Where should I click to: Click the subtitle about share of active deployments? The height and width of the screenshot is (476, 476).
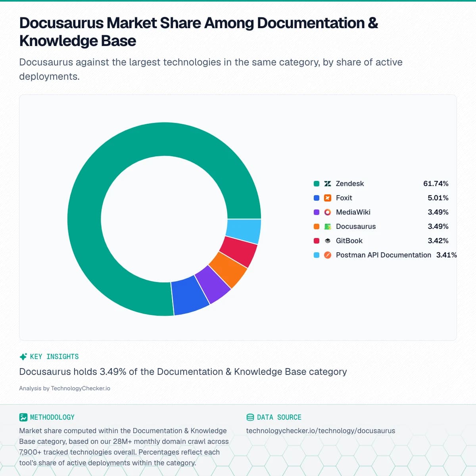211,69
